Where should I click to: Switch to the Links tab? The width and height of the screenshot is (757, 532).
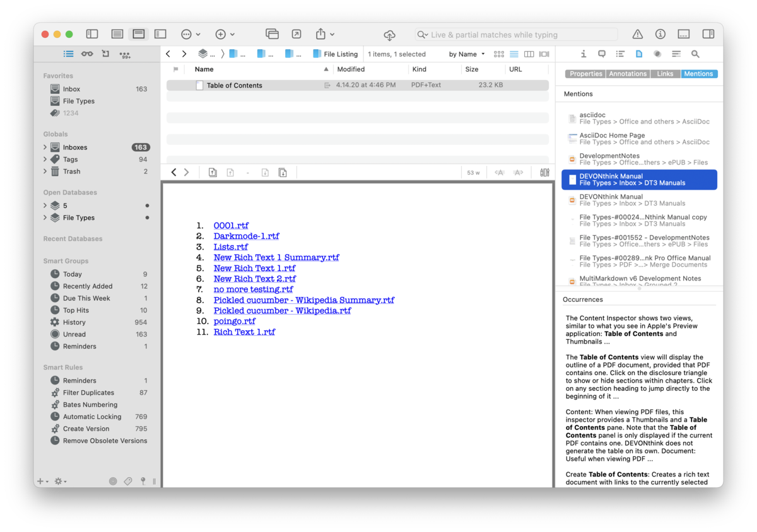(x=665, y=74)
